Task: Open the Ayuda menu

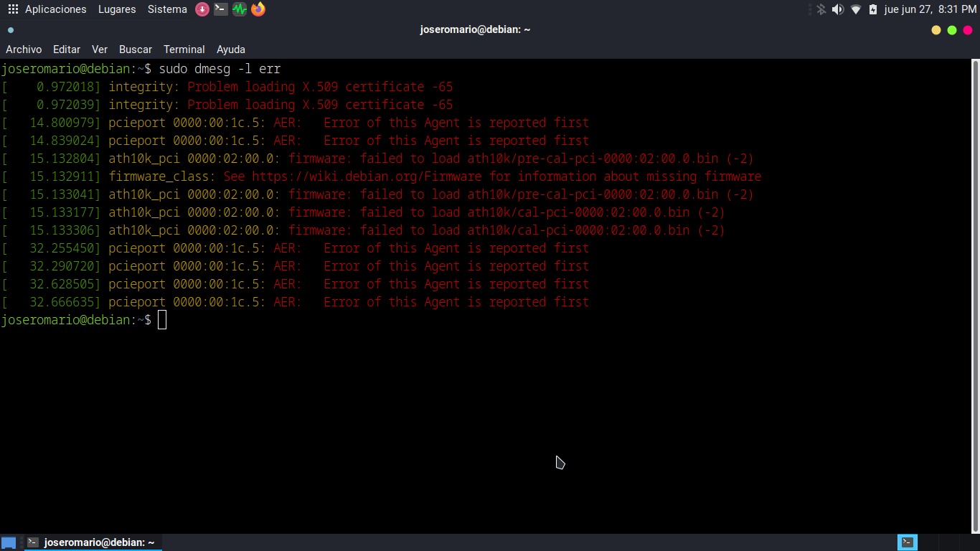Action: tap(231, 50)
